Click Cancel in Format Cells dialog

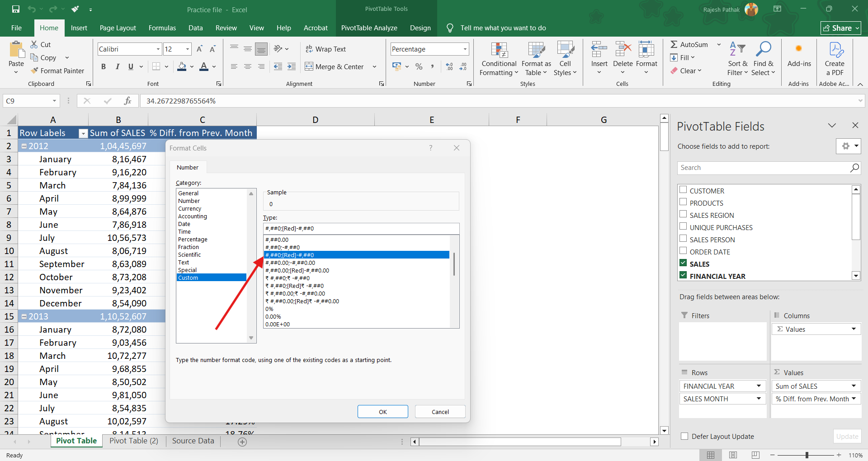pyautogui.click(x=440, y=412)
